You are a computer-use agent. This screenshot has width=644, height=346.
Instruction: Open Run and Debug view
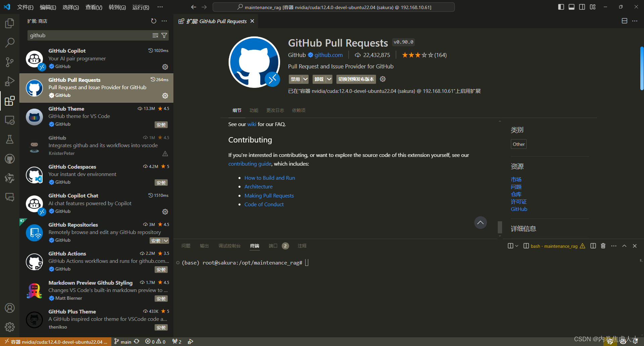tap(10, 81)
